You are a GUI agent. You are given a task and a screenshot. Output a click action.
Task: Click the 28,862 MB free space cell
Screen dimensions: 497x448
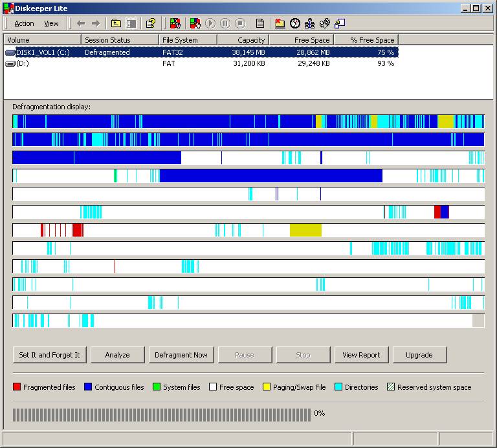313,52
